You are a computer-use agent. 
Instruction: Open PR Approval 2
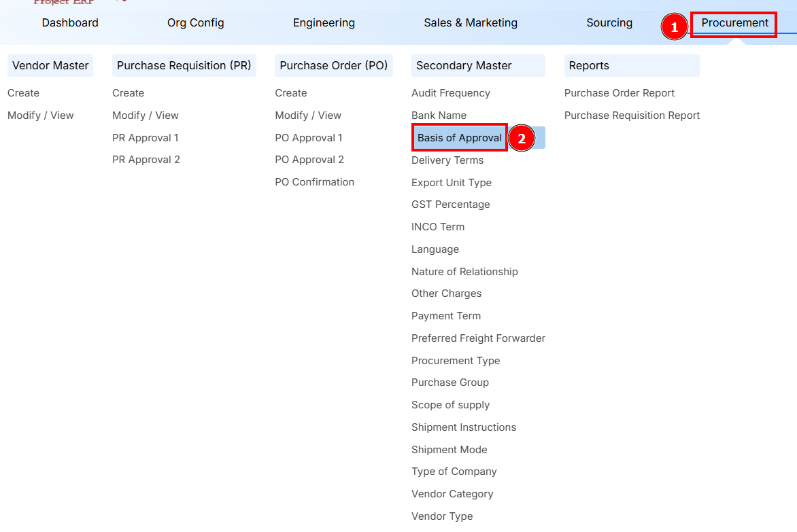(146, 160)
